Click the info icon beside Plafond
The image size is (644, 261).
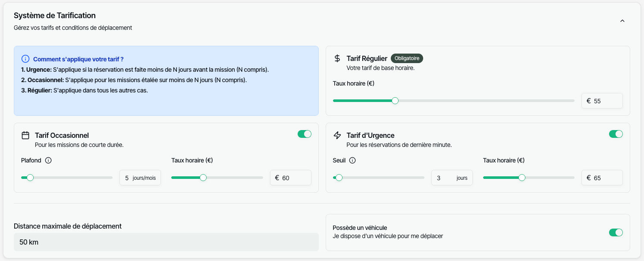pyautogui.click(x=48, y=160)
